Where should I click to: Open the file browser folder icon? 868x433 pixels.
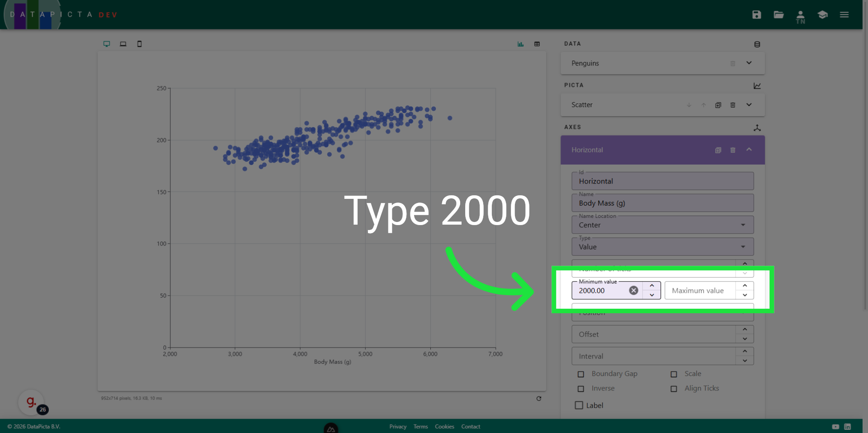point(778,14)
